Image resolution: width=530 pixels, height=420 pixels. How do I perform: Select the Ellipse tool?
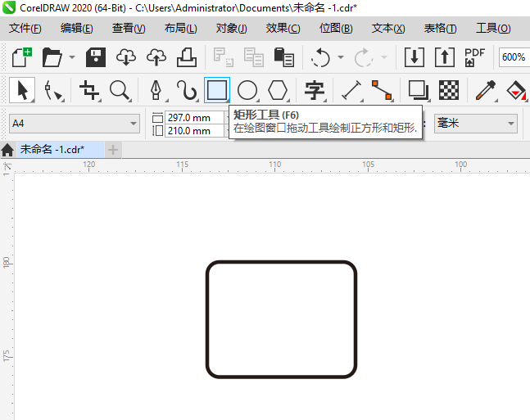coord(247,90)
